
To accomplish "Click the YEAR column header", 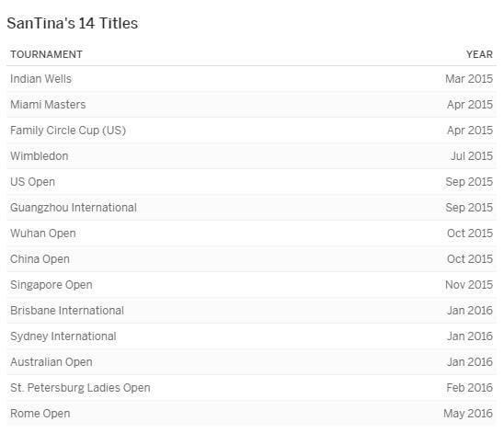I will click(479, 54).
